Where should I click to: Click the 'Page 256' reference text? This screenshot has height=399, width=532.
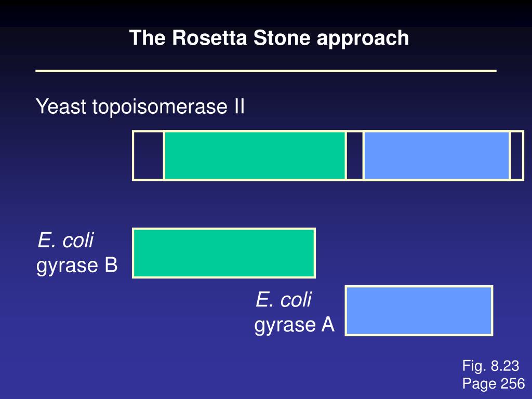tap(494, 383)
